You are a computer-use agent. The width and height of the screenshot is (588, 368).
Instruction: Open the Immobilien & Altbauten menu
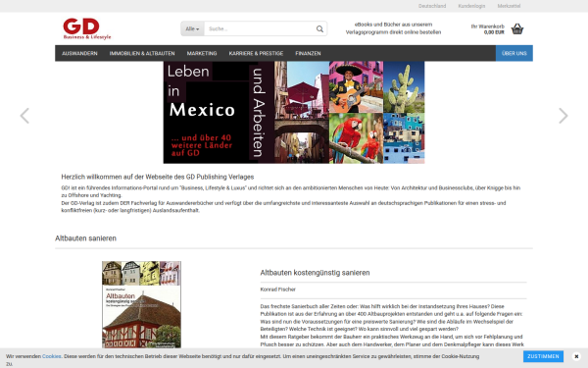142,53
